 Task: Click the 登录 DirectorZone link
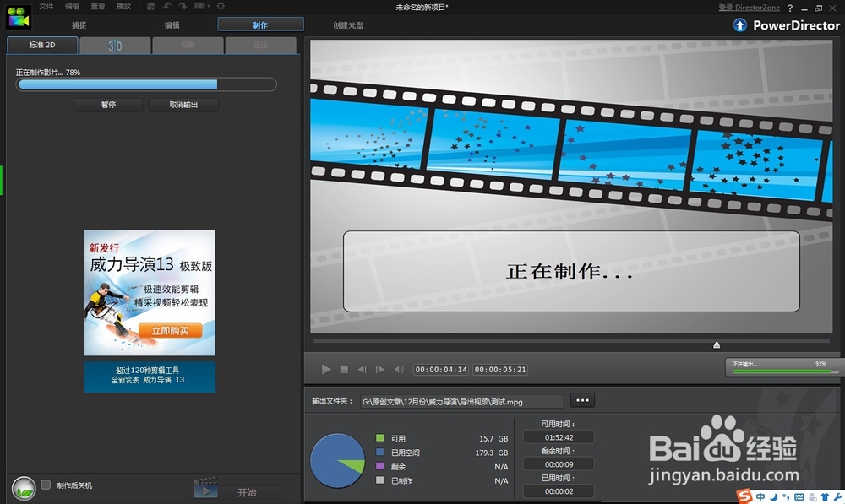(749, 8)
